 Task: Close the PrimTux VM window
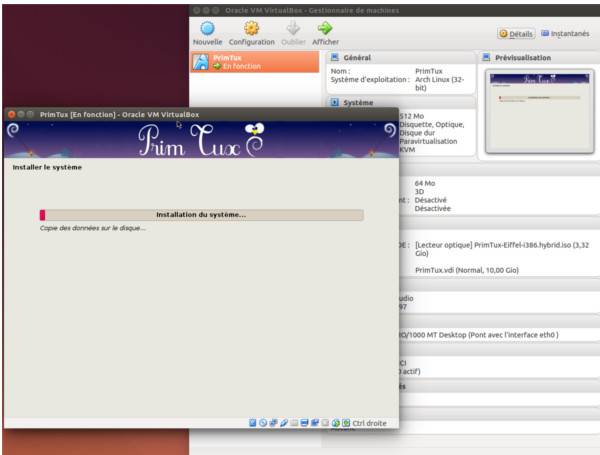11,114
